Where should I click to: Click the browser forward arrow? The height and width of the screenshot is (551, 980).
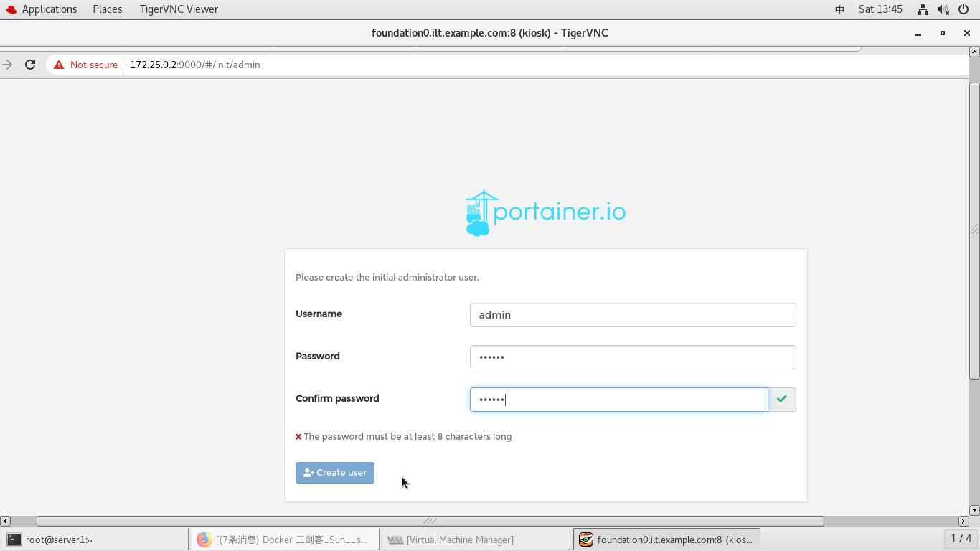click(7, 65)
